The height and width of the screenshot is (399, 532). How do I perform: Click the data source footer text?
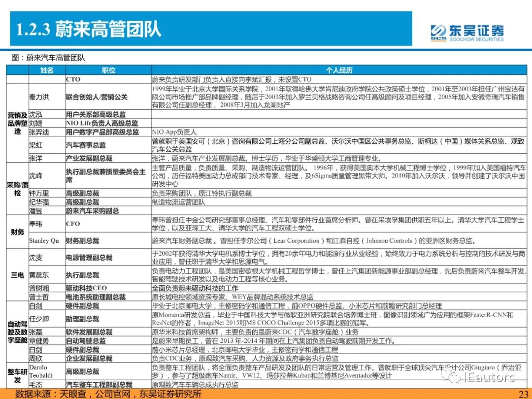click(x=108, y=394)
